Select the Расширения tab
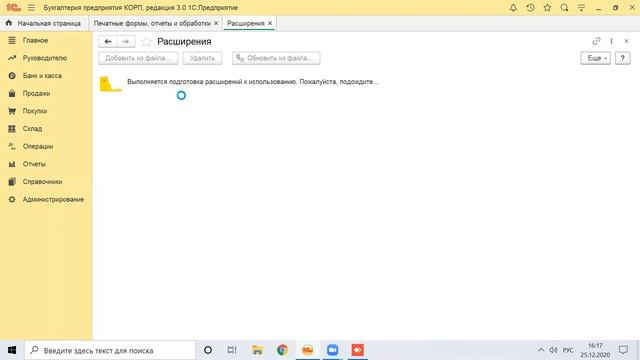640x360 pixels. coord(246,23)
